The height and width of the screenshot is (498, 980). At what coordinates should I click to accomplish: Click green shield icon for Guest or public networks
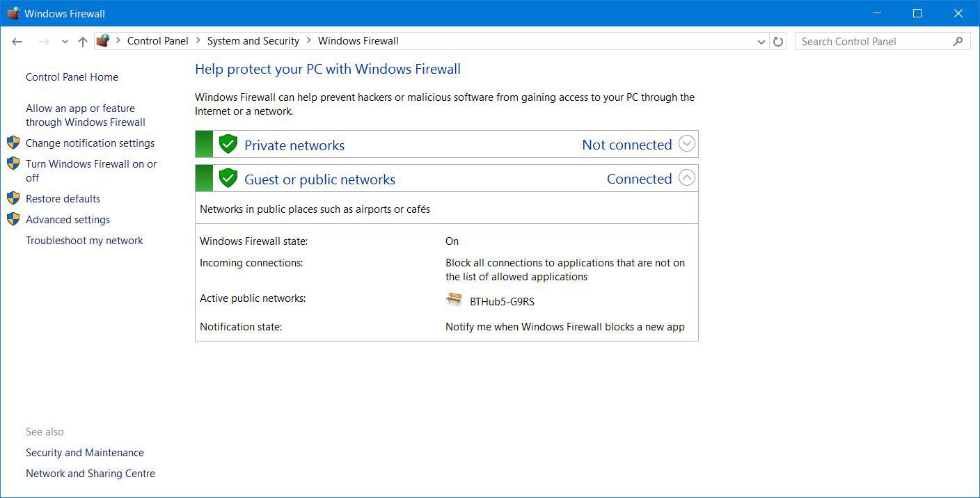point(228,178)
